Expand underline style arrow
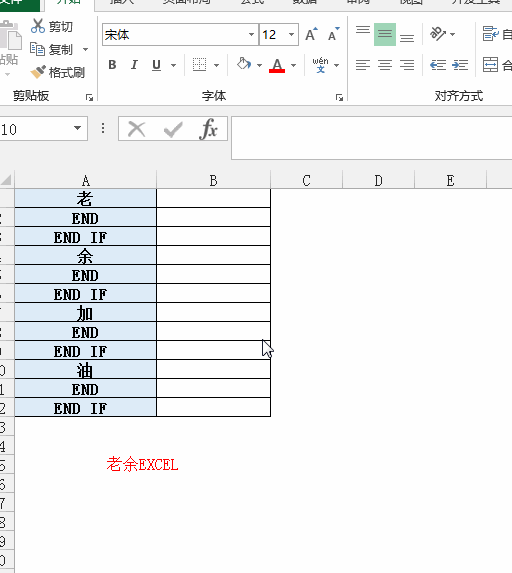This screenshot has width=512, height=573. pos(173,65)
